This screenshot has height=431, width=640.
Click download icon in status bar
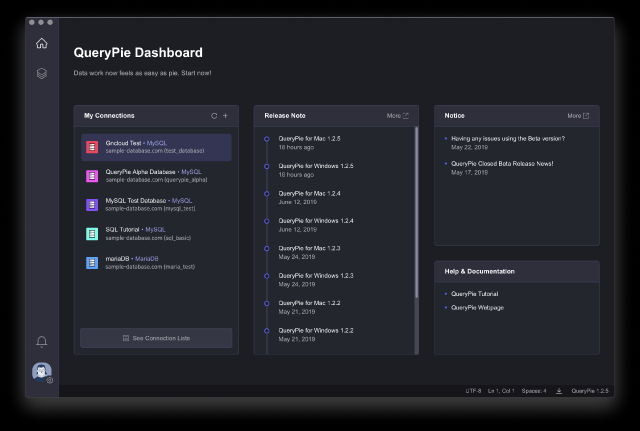[559, 391]
